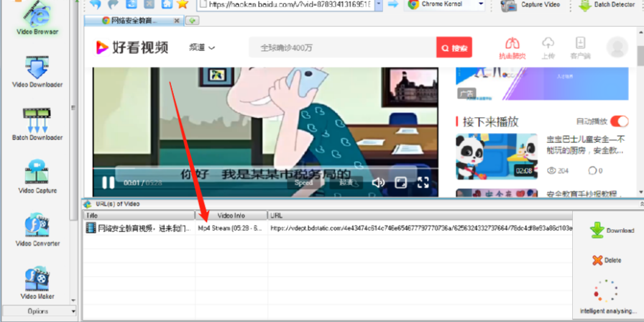Click the sidebar collapse splitter handle
Image resolution: width=644 pixels, height=322 pixels.
[x=73, y=108]
